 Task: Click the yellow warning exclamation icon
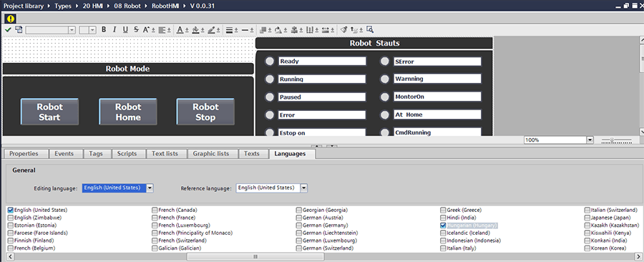pyautogui.click(x=10, y=19)
